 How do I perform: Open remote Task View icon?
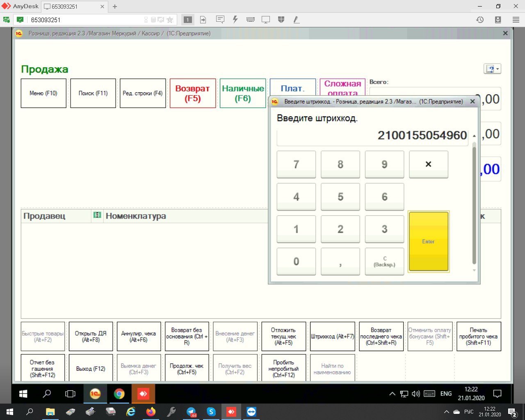71,394
